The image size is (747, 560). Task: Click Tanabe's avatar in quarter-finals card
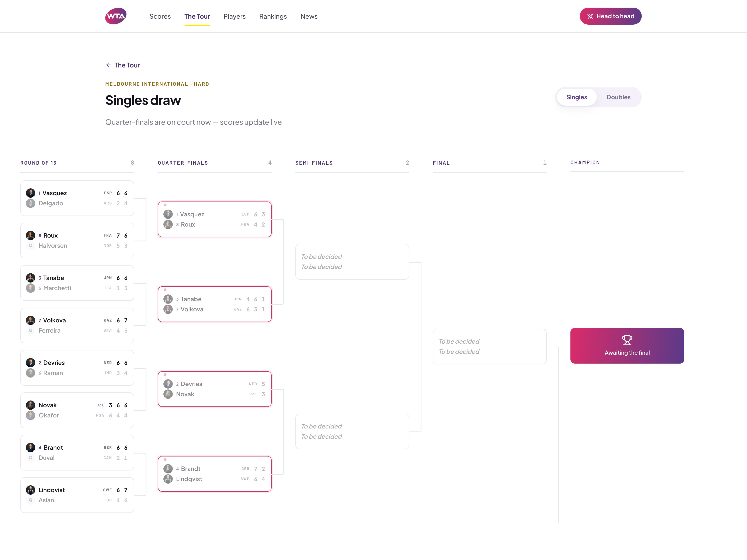[x=168, y=299]
